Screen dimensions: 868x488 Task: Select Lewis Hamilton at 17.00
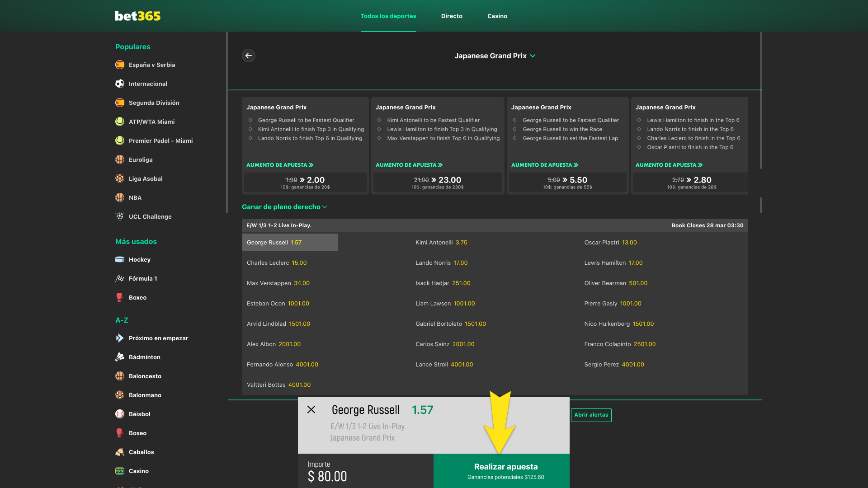click(x=613, y=263)
